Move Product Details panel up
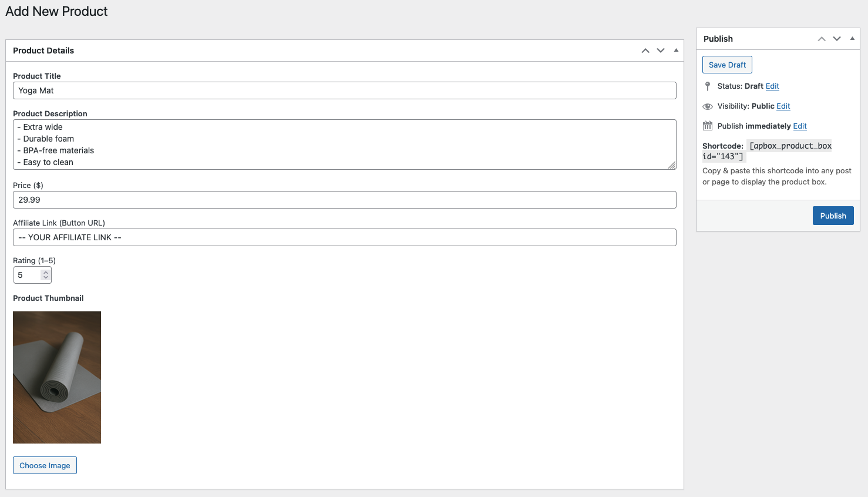Screen dimensions: 868x497 point(645,51)
